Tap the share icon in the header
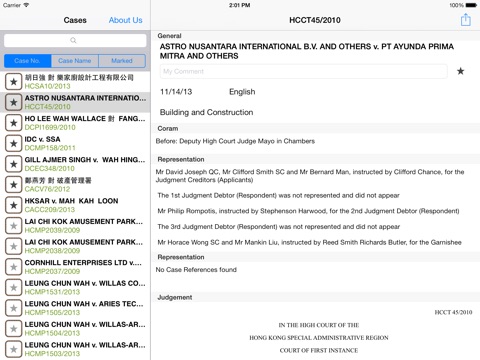This screenshot has width=480, height=360. pyautogui.click(x=465, y=20)
